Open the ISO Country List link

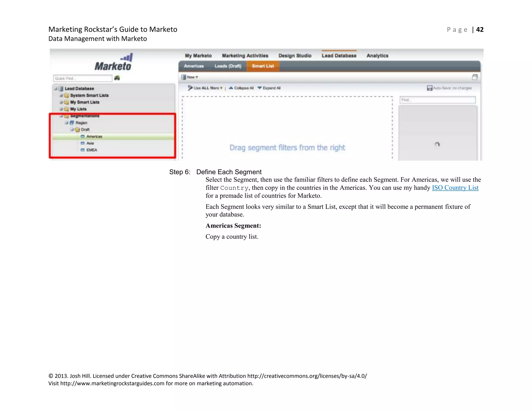[x=455, y=188]
